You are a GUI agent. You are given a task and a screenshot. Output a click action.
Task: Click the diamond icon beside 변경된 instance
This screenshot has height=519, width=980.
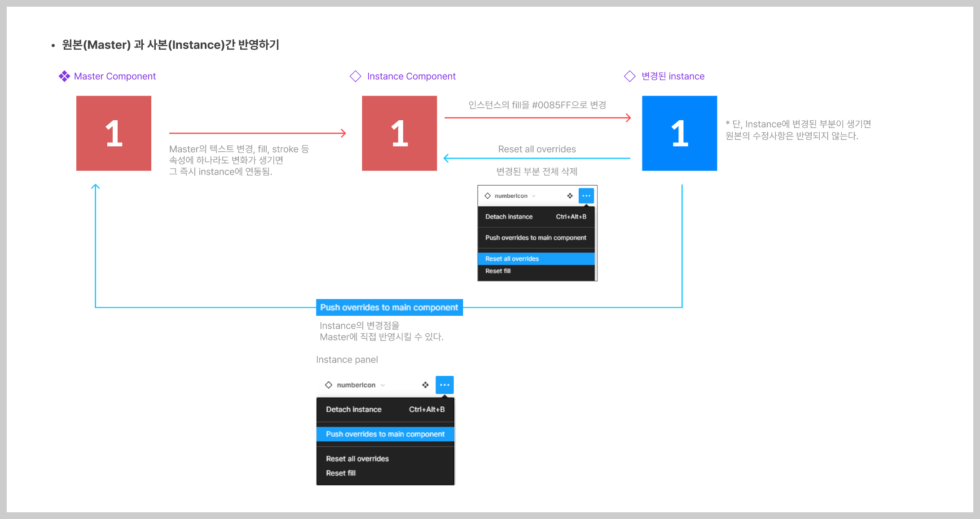coord(630,76)
